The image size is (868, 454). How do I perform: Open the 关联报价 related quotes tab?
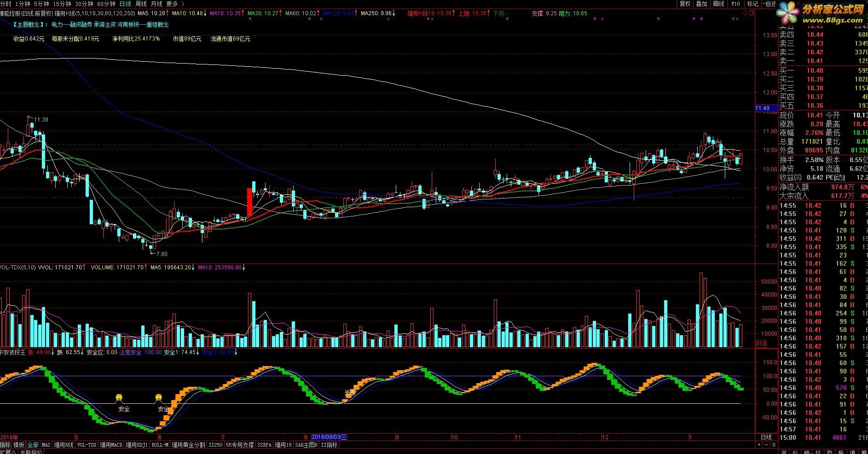(31, 452)
